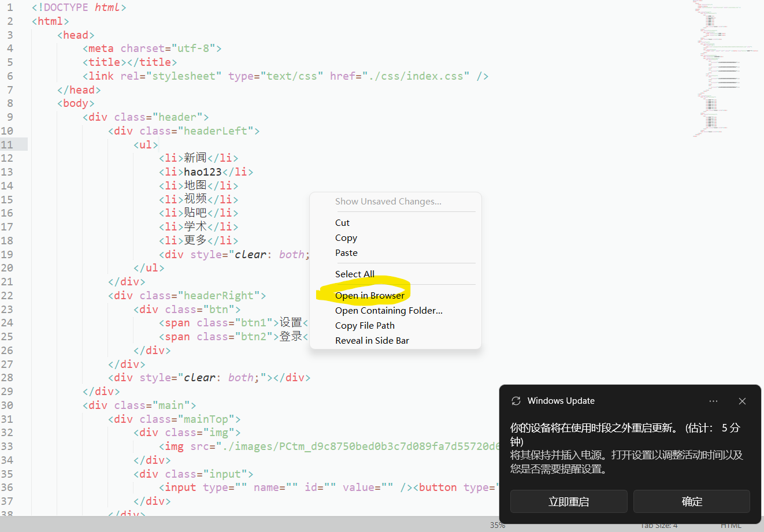This screenshot has height=532, width=764.
Task: Open Containing Folder from context menu
Action: [x=389, y=310]
